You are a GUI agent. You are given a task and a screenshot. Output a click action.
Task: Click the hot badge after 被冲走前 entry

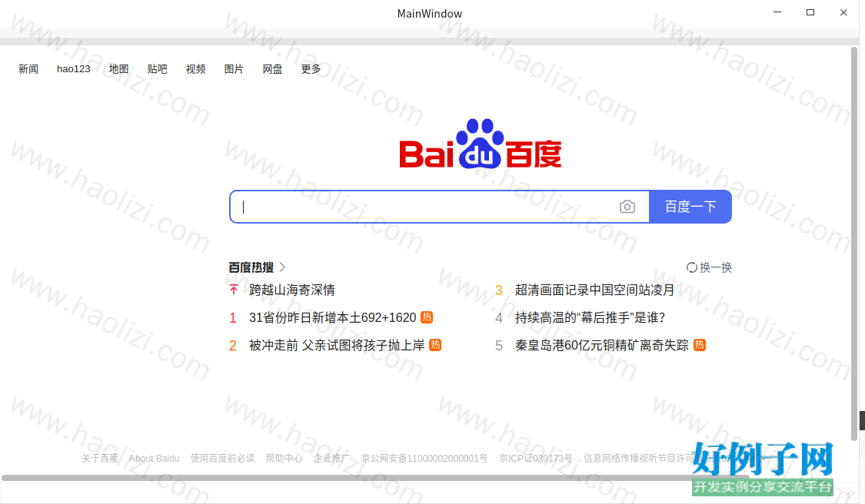coord(435,345)
